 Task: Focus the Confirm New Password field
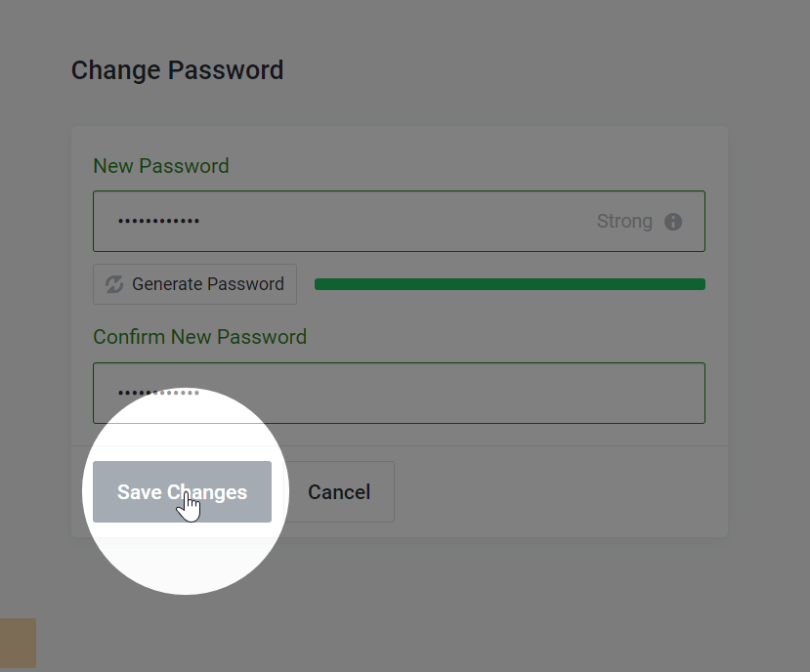399,393
